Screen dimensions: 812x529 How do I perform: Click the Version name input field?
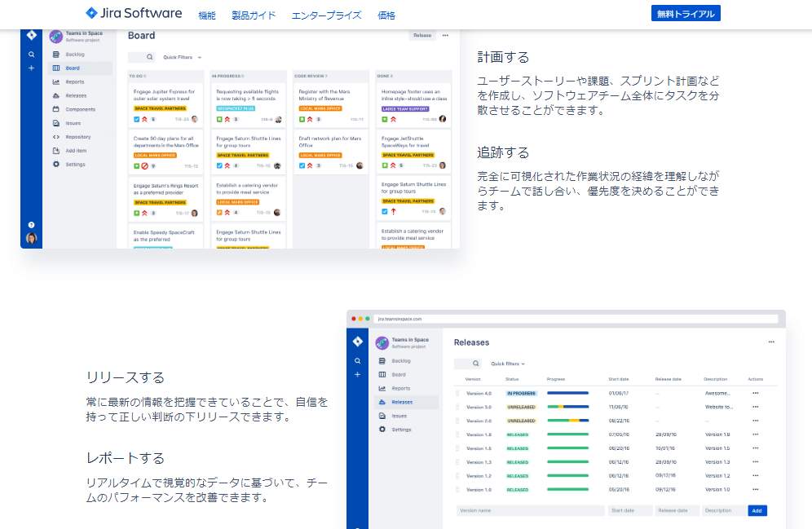(531, 510)
